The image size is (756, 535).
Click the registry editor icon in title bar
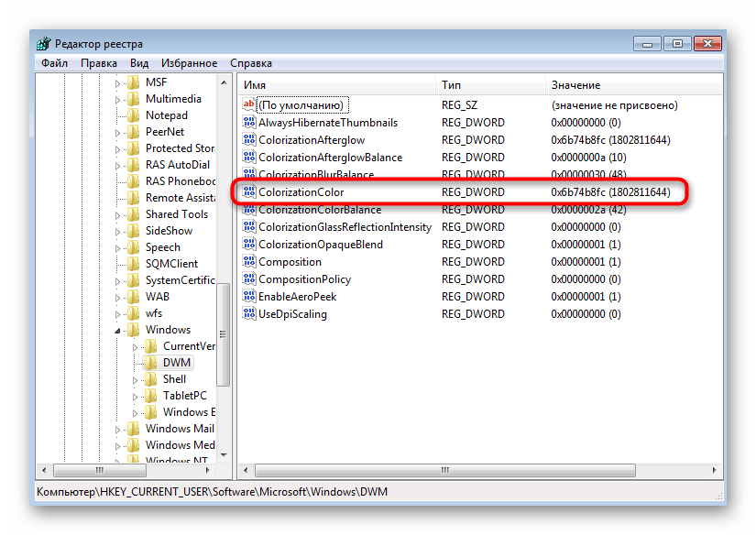pos(43,43)
